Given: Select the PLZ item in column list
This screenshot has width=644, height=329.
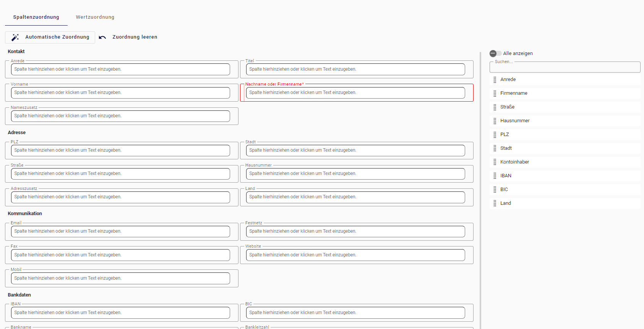Looking at the screenshot, I should [x=565, y=135].
